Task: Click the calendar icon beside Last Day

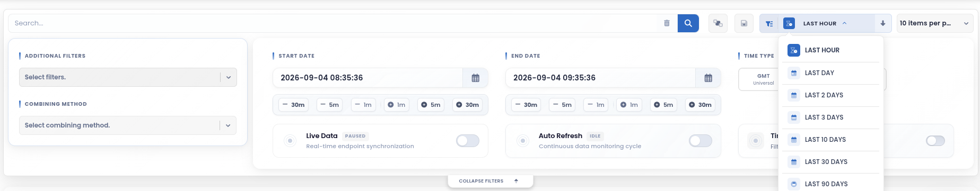Action: pos(794,73)
